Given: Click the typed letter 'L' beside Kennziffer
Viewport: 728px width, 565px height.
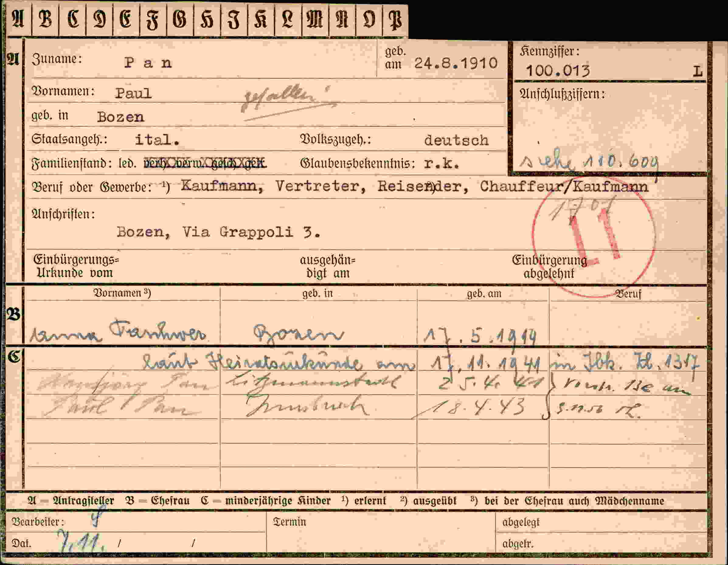Looking at the screenshot, I should click(698, 71).
